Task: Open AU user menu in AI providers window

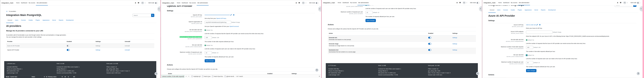Action: click(x=143, y=3)
